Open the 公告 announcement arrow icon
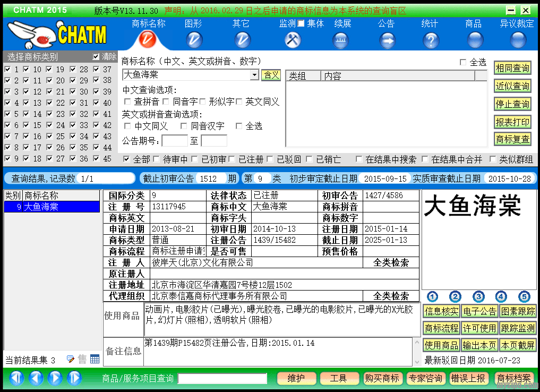 coord(387,40)
